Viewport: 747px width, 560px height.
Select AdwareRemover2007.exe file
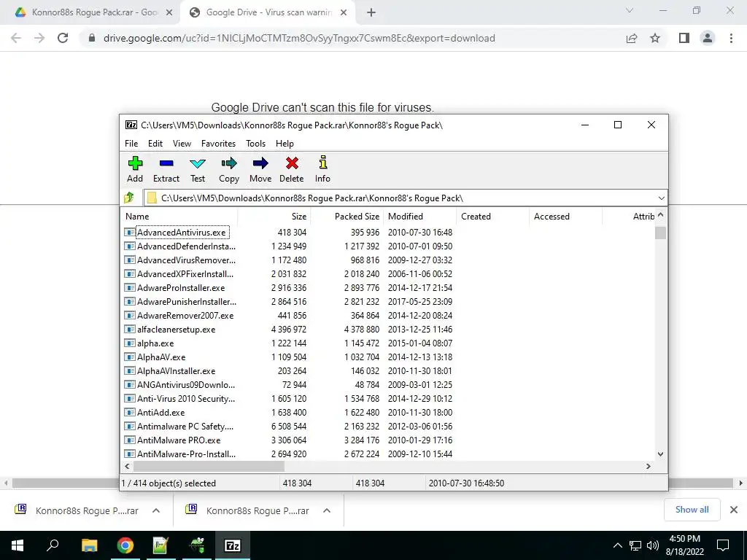click(185, 315)
